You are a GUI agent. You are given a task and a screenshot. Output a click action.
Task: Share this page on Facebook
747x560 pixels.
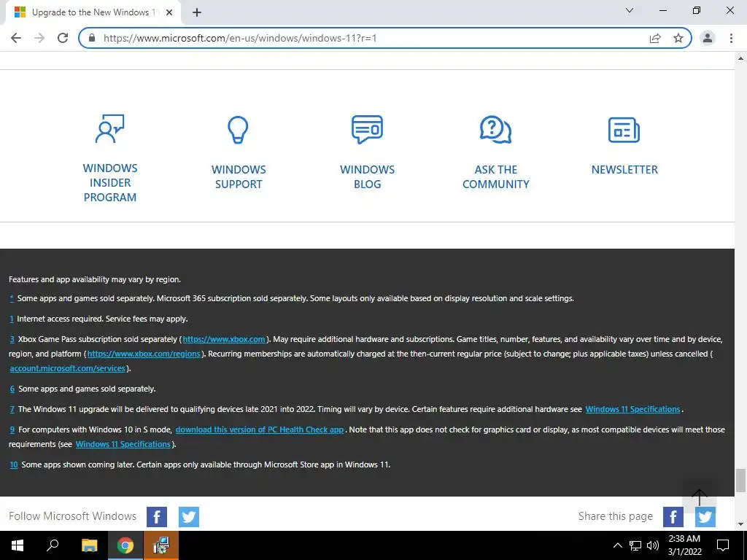(673, 517)
